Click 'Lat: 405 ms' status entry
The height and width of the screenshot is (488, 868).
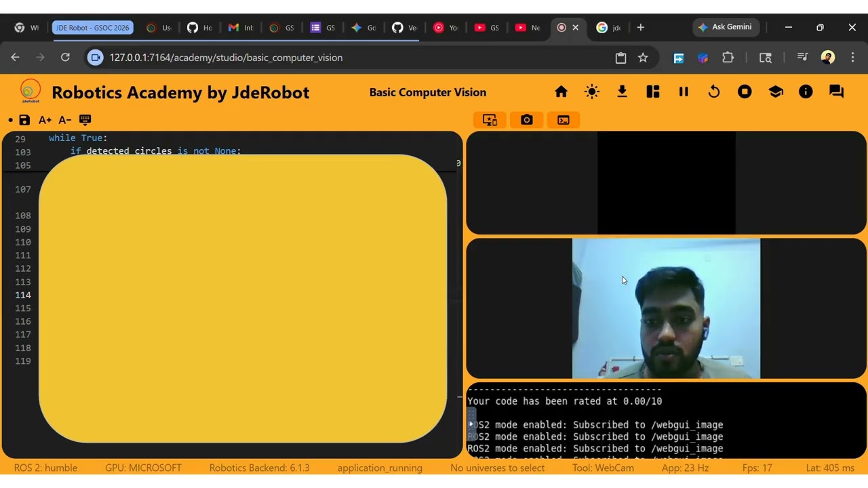click(x=830, y=468)
